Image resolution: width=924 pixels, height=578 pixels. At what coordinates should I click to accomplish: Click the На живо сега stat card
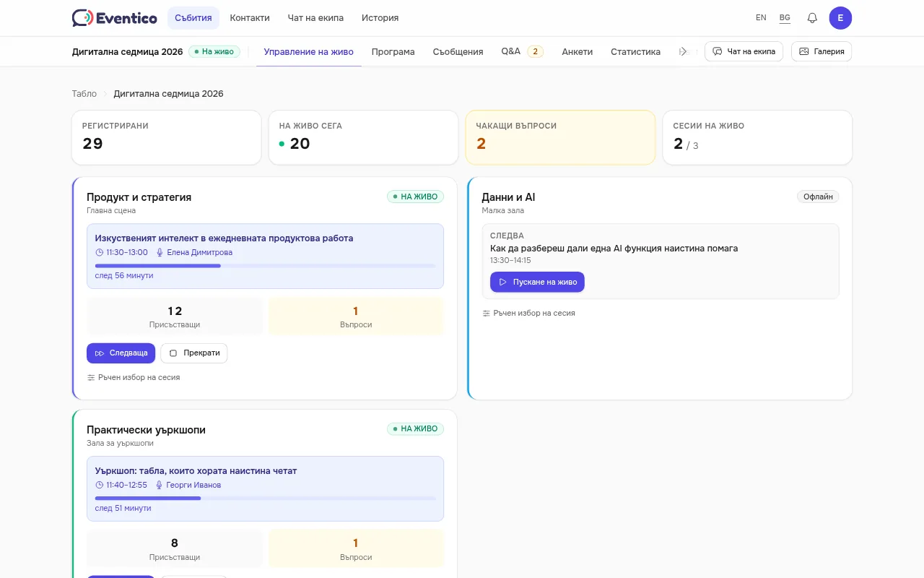(x=363, y=137)
